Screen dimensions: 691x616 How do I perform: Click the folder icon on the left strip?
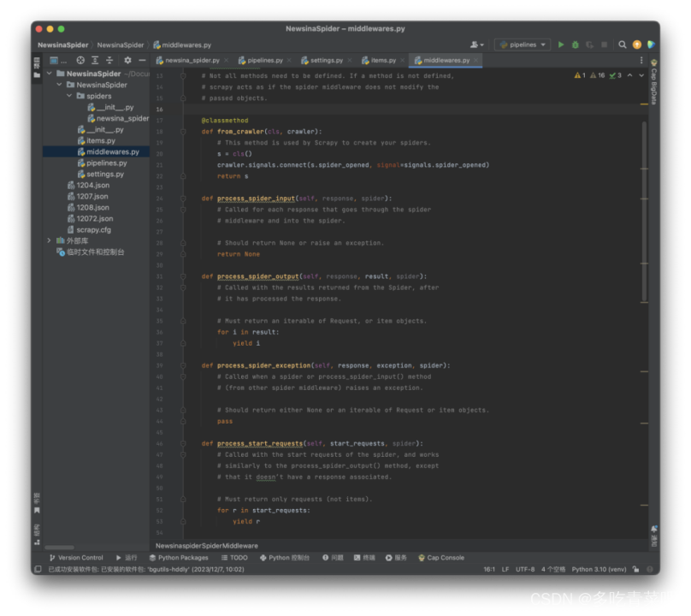[x=37, y=75]
